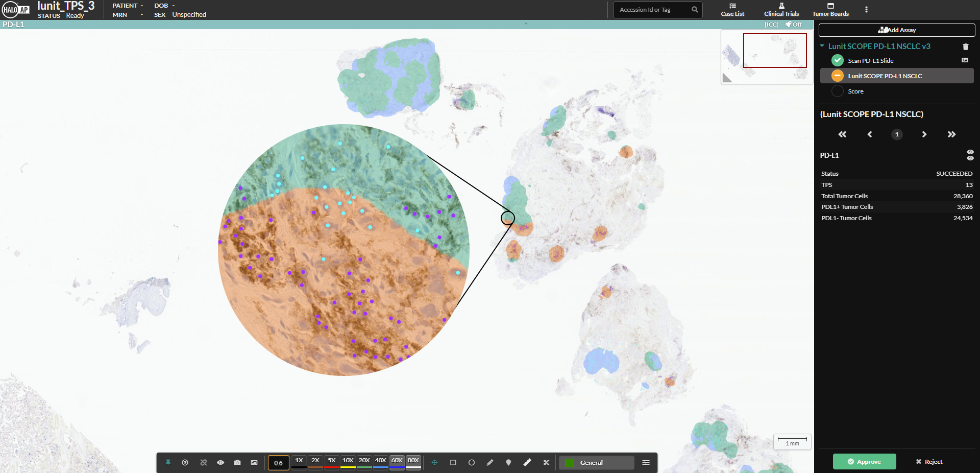Viewport: 980px width, 473px height.
Task: Select the pen drawing tool
Action: 489,462
